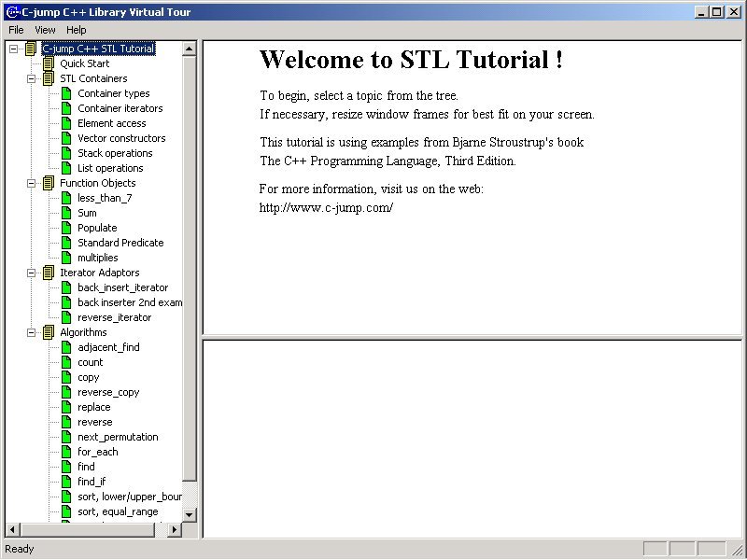Screen dimensions: 747x560
Task: Click the book icon beside Algorithms
Action: [49, 332]
